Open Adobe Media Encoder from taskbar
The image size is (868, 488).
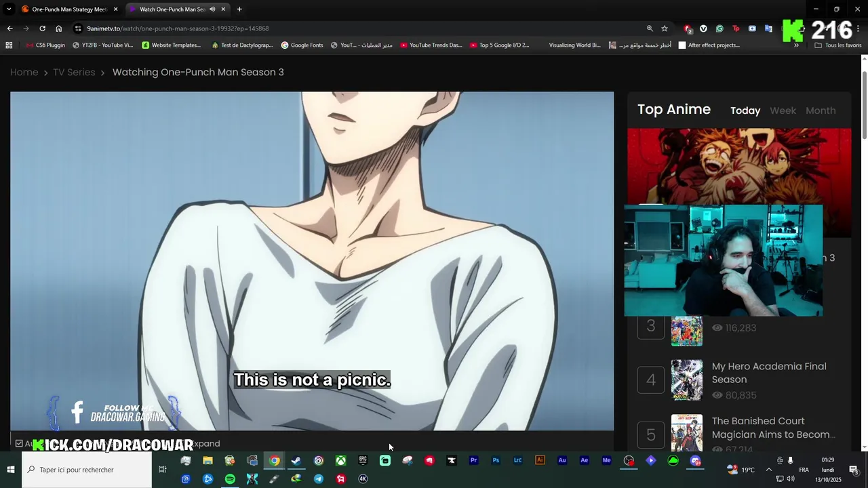607,461
